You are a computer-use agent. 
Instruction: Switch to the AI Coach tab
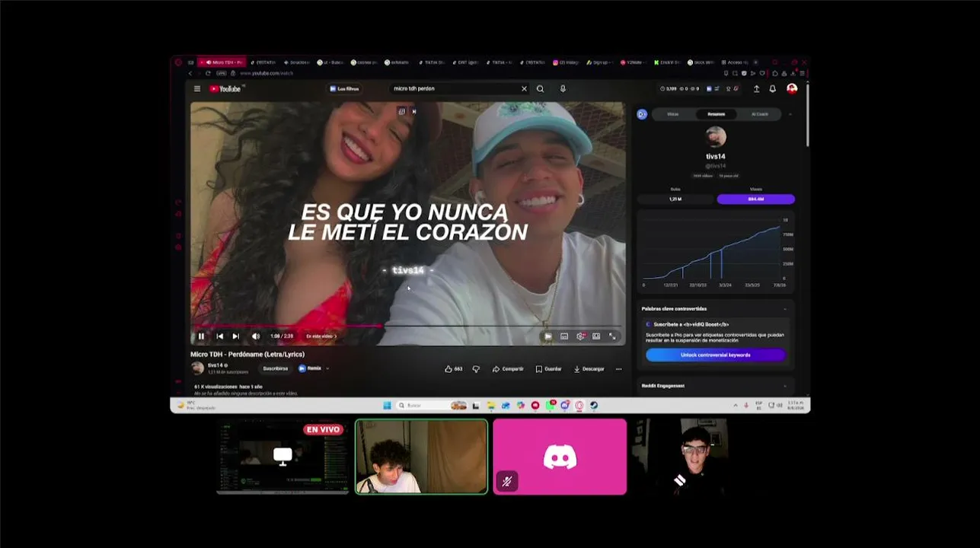tap(760, 114)
